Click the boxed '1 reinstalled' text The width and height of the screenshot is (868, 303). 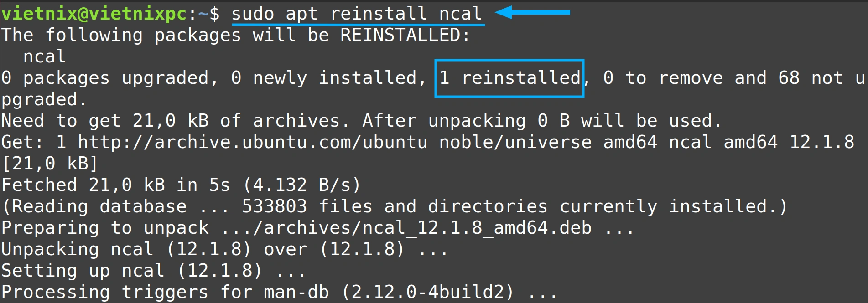coord(509,78)
